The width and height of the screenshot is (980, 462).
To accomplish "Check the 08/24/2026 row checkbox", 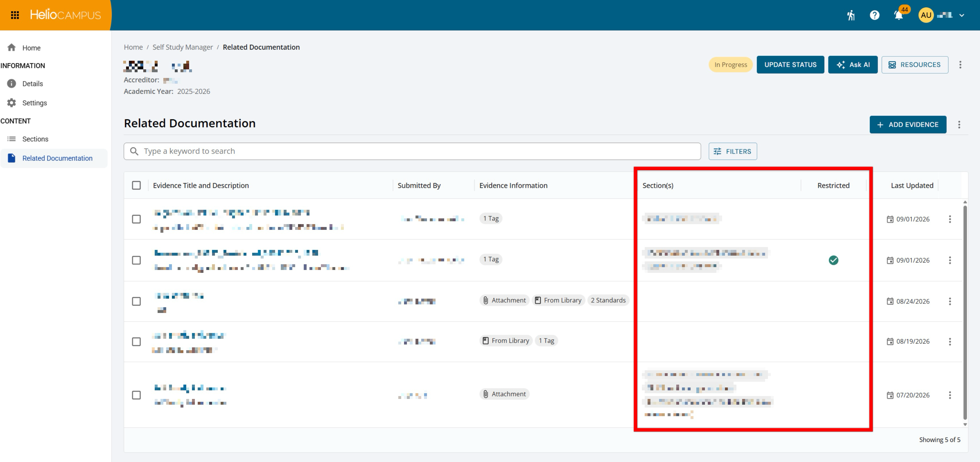I will click(136, 302).
